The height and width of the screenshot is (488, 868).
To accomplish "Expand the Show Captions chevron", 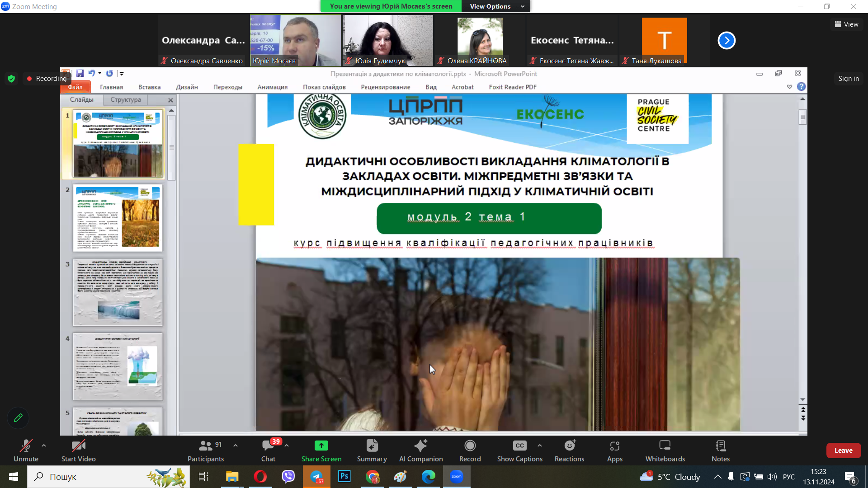I will pyautogui.click(x=539, y=445).
